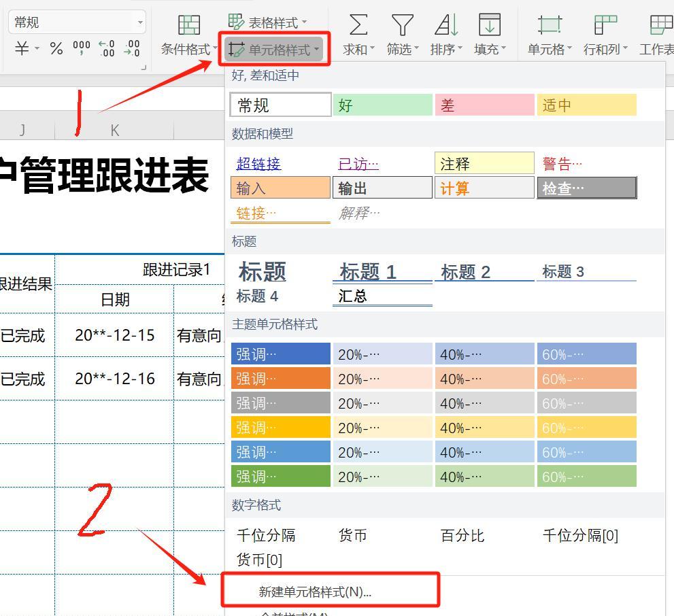Apply the 差 pink cell style
674x616 pixels.
(484, 105)
